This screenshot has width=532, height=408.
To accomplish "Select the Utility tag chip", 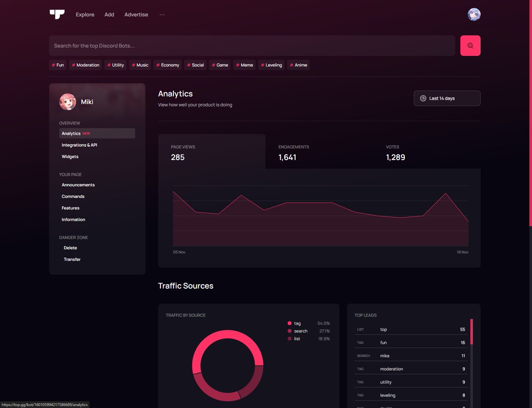I will (x=116, y=65).
